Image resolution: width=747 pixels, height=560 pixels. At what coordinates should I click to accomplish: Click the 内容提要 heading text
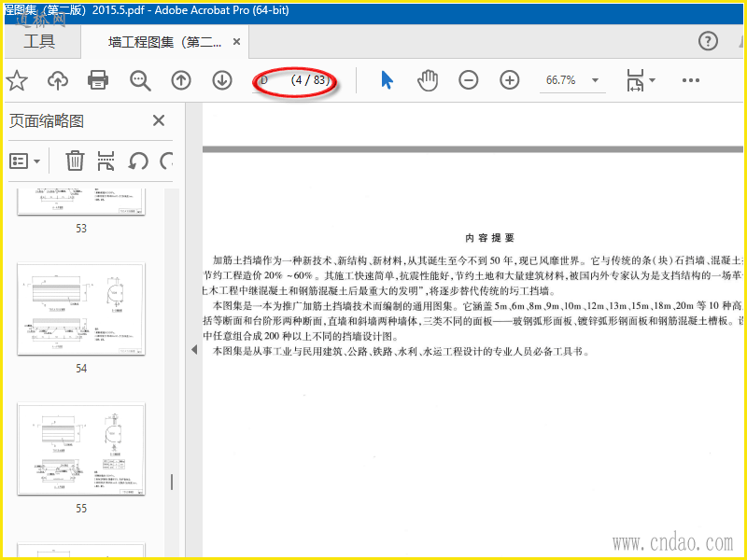point(489,238)
